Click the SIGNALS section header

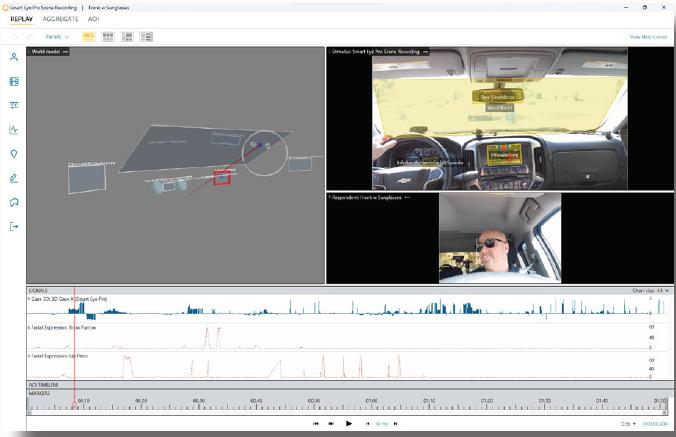pyautogui.click(x=350, y=291)
